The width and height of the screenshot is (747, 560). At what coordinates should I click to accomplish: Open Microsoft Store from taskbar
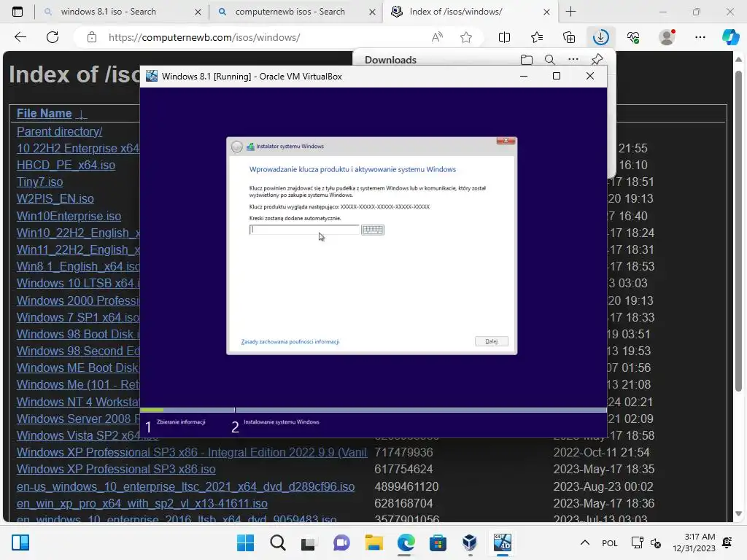click(x=438, y=542)
